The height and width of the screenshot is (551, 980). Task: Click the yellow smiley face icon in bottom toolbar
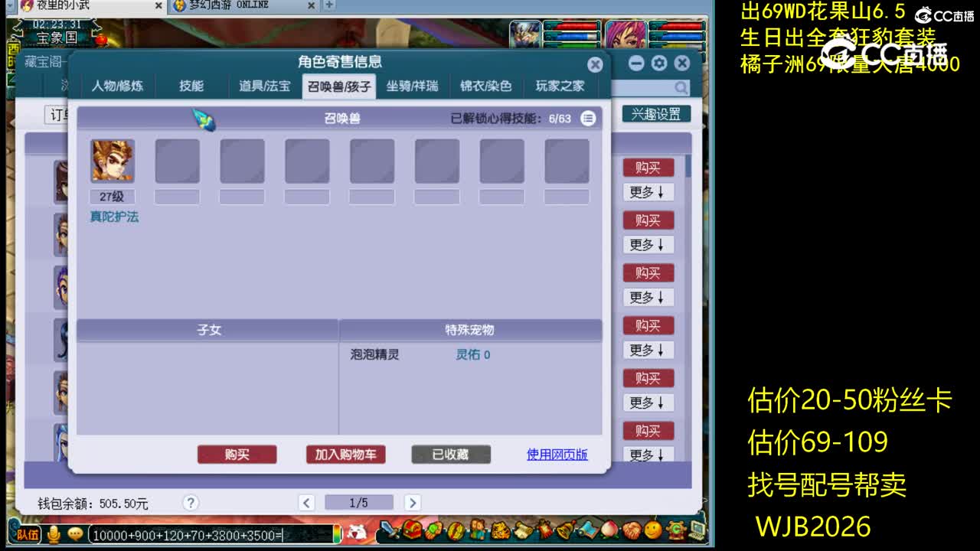[653, 530]
